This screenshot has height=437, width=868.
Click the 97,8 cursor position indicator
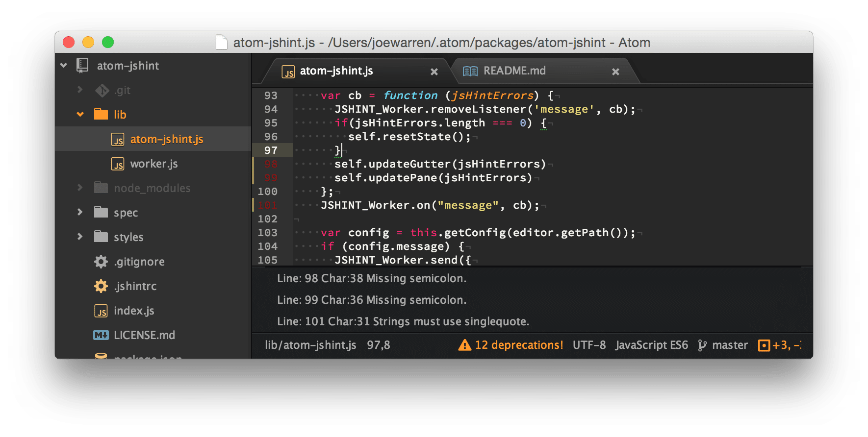point(379,345)
